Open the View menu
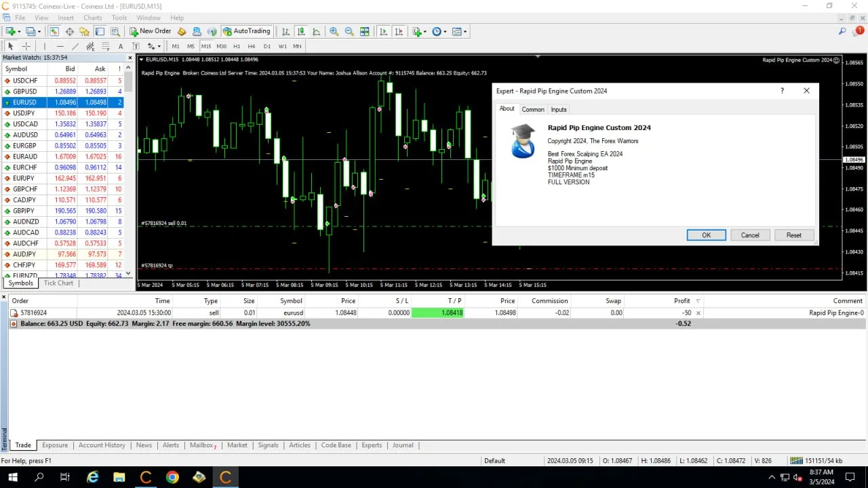868x488 pixels. (41, 18)
